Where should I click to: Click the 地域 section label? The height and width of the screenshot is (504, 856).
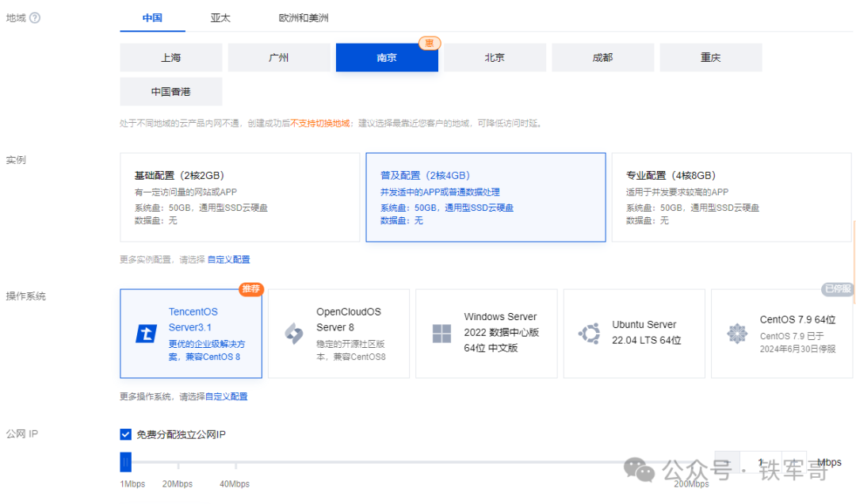click(x=16, y=18)
